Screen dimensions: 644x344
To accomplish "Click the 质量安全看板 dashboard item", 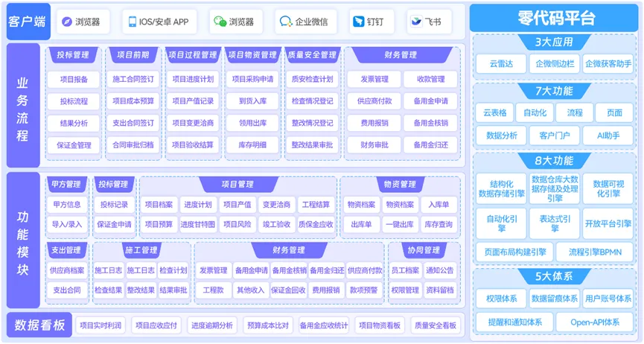I will 436,325.
